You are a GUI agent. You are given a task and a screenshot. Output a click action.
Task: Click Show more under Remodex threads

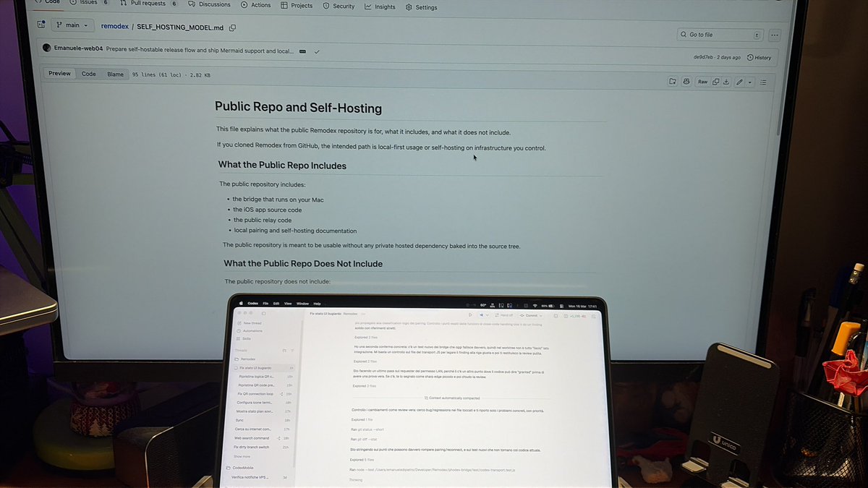click(242, 456)
